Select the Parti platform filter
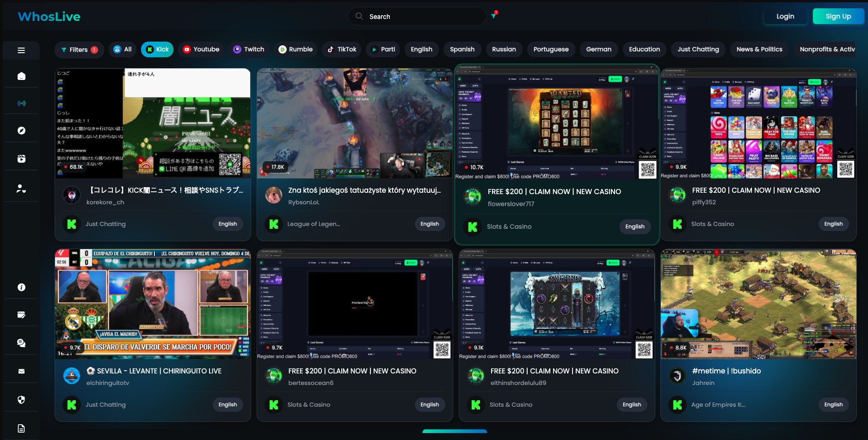 383,49
